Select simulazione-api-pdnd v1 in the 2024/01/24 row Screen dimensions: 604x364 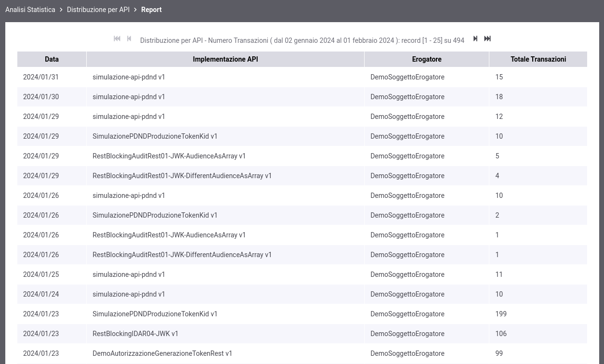[129, 294]
